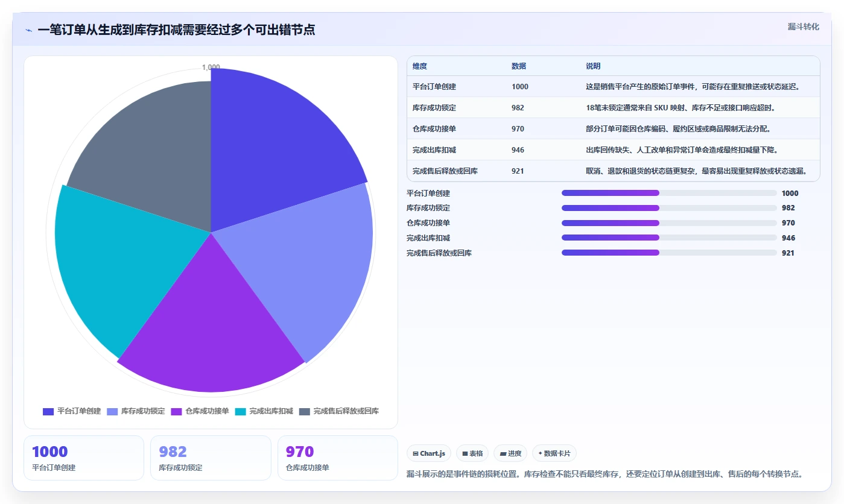This screenshot has height=504, width=844.
Task: Toggle 库存成功锁定 legend color box
Action: click(x=112, y=412)
